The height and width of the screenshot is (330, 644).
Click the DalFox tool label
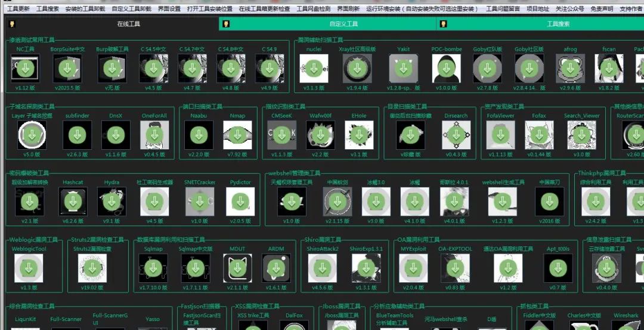point(294,316)
